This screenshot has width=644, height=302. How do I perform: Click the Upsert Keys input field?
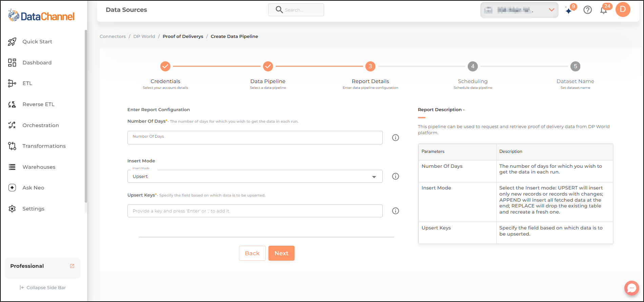255,211
